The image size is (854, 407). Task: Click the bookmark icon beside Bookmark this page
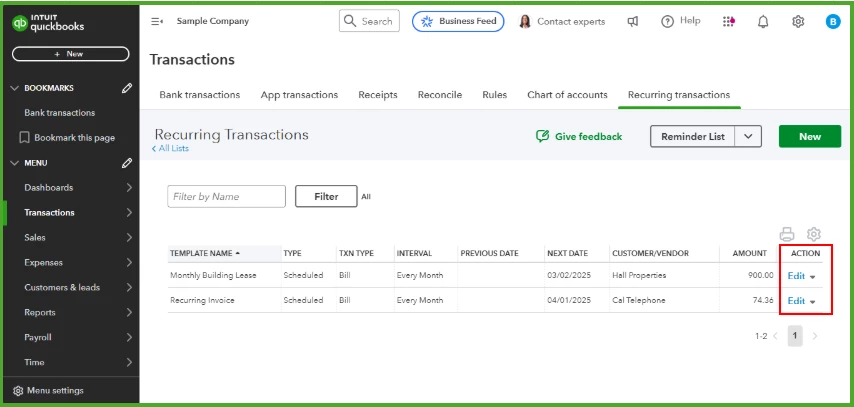coord(24,138)
